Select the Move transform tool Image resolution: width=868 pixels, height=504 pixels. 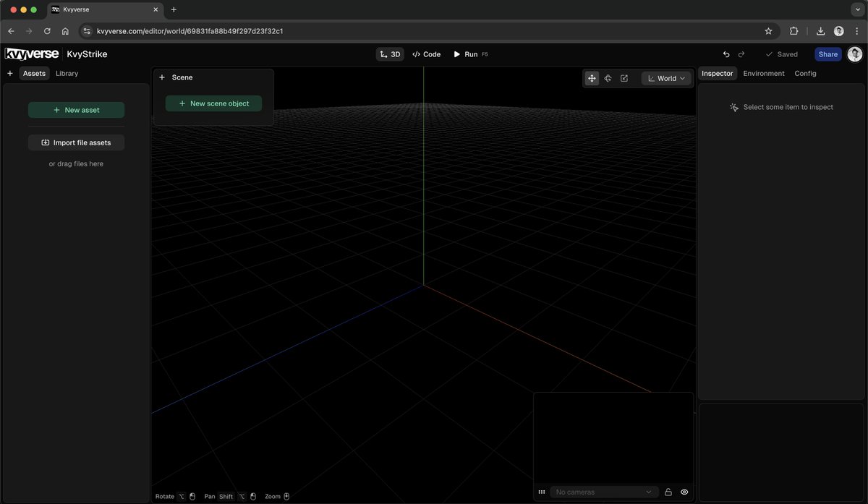click(592, 78)
